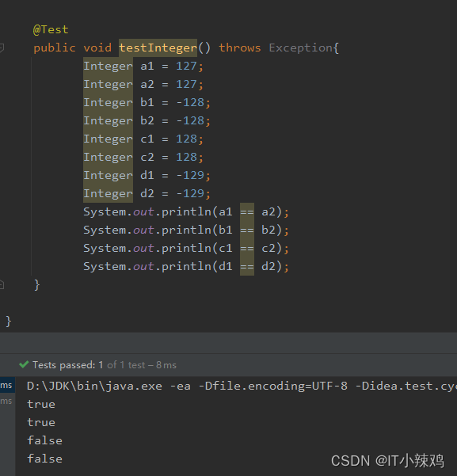
Task: Click the void return type keyword
Action: [x=97, y=48]
